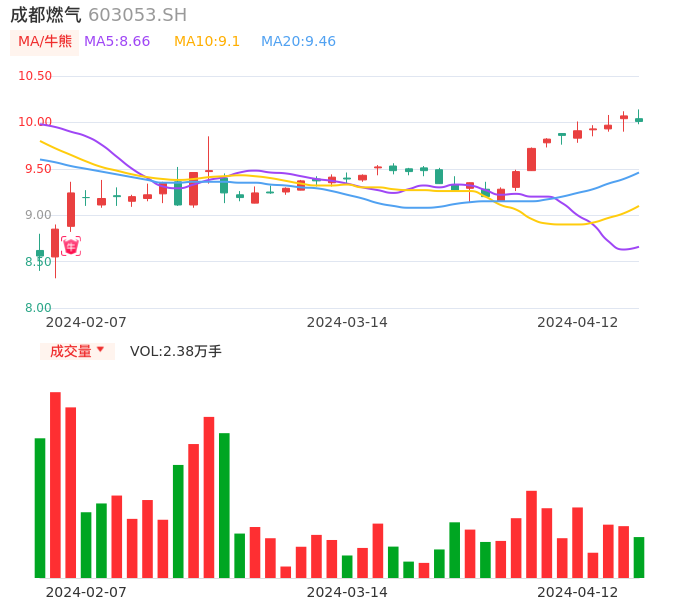This screenshot has width=686, height=606.
Task: Open the 成都燃气 stock name title
Action: pyautogui.click(x=46, y=15)
